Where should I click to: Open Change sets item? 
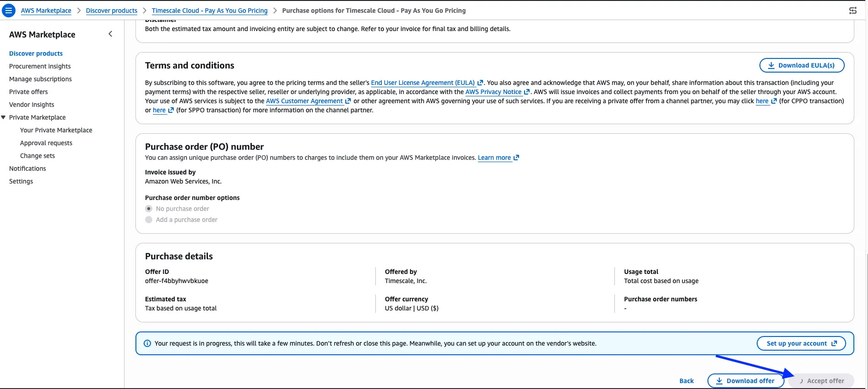click(37, 156)
